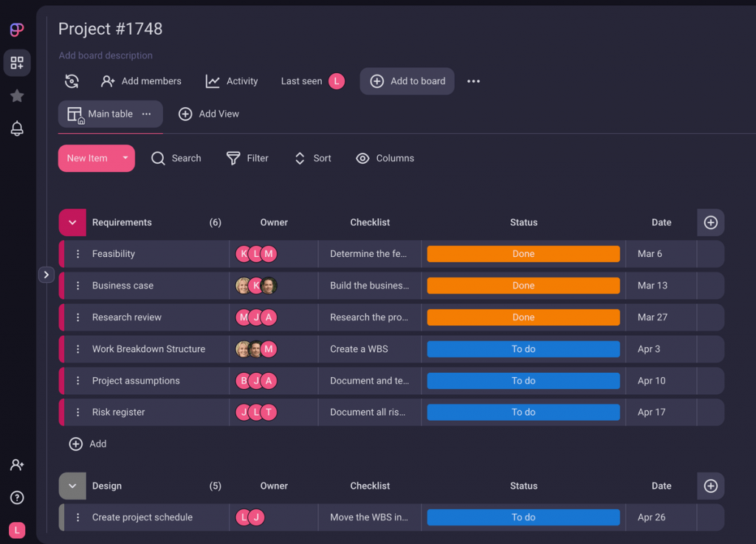Open Sort options
The width and height of the screenshot is (756, 544).
(x=312, y=158)
